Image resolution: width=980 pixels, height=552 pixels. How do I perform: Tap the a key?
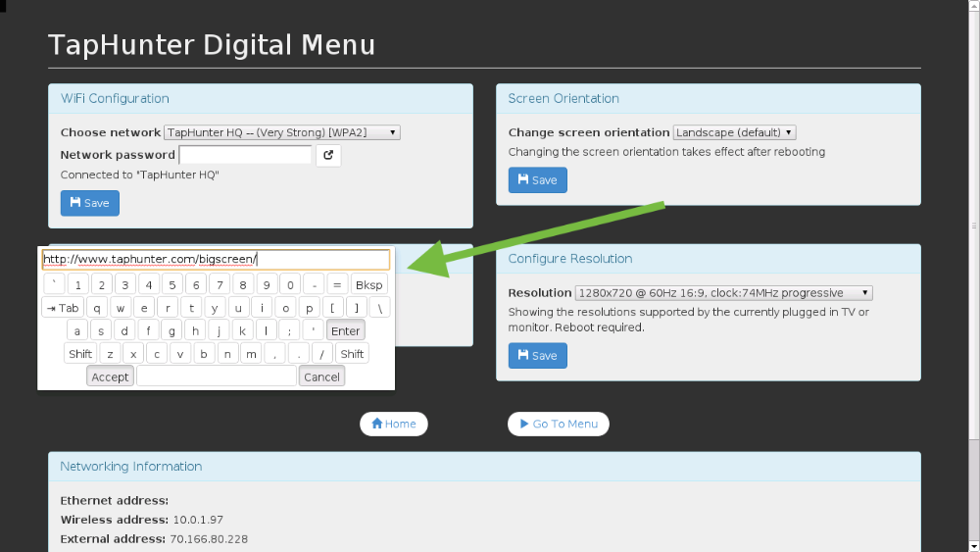[76, 330]
